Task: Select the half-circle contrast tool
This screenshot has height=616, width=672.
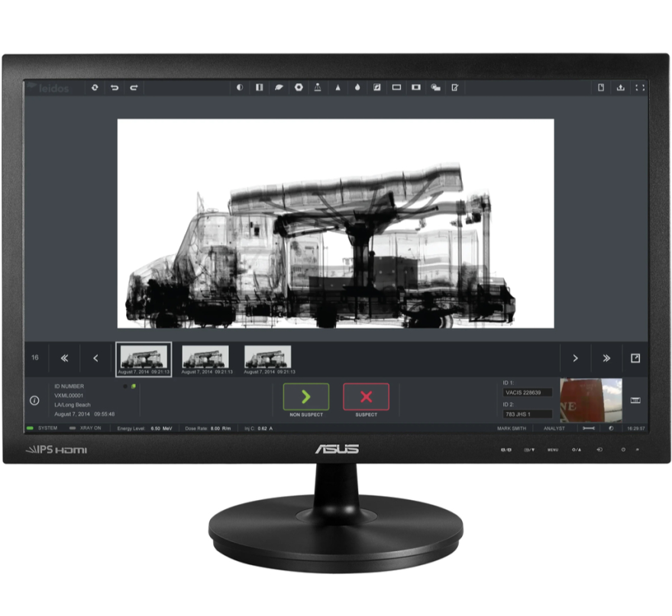Action: click(240, 88)
